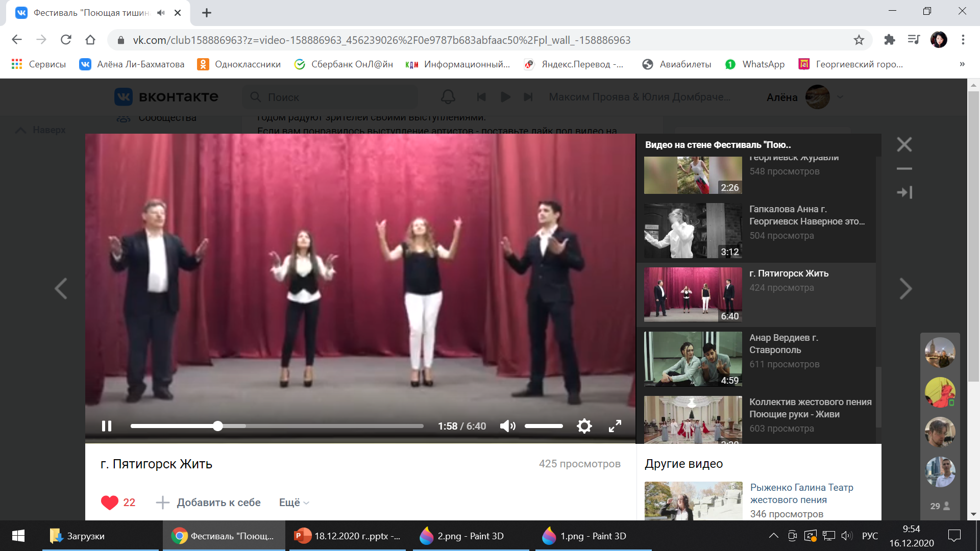Skip to next track in VK header
The width and height of the screenshot is (980, 551).
[528, 97]
